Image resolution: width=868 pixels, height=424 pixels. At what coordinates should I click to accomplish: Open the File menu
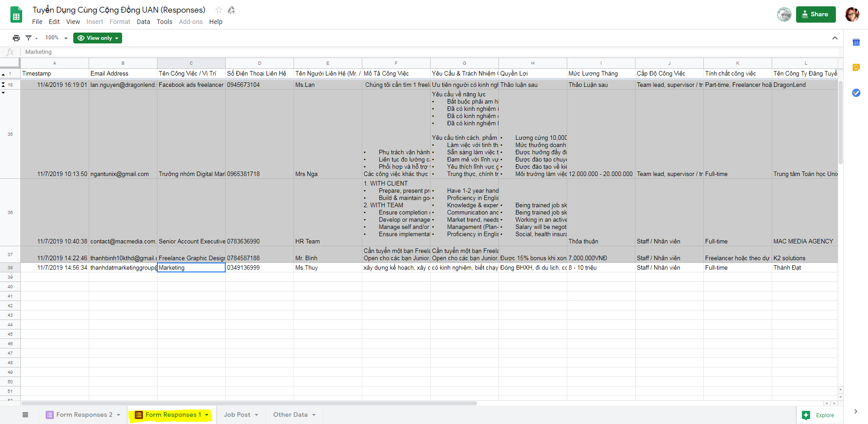(37, 22)
